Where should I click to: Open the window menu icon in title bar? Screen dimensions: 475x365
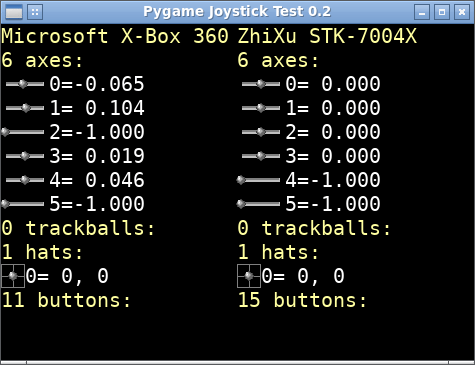coord(14,12)
